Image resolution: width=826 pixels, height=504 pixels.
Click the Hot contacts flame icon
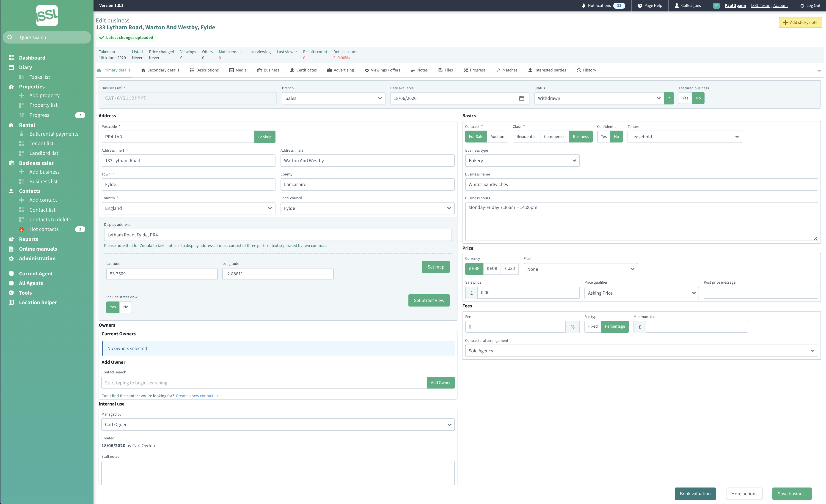click(x=22, y=229)
